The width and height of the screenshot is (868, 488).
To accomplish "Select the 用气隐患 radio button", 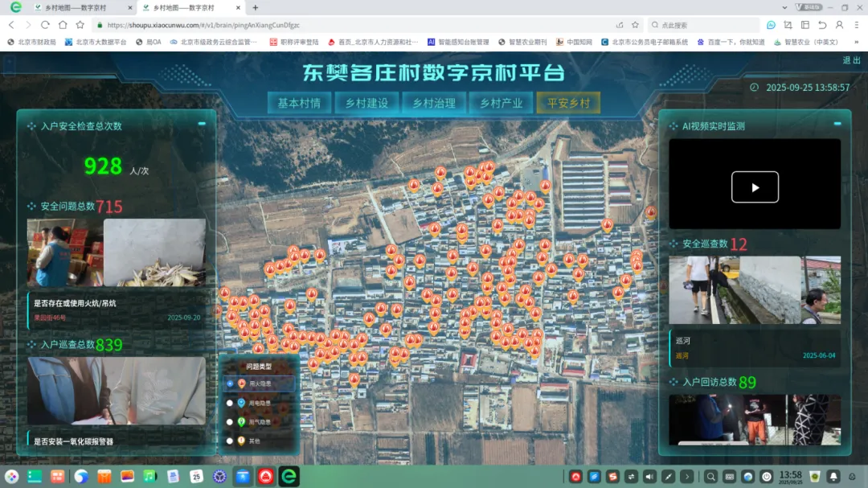I will coord(231,421).
